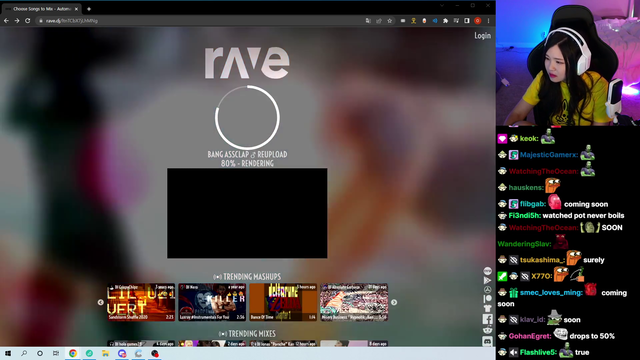Click the BANG ASSCLAP REUPLOAD mix title
This screenshot has width=640, height=360.
click(x=247, y=155)
